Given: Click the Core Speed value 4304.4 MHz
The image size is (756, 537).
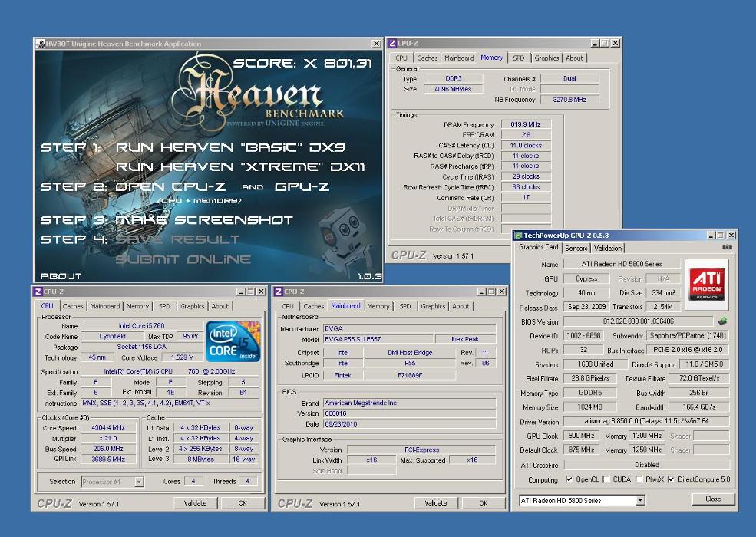Looking at the screenshot, I should coord(108,427).
